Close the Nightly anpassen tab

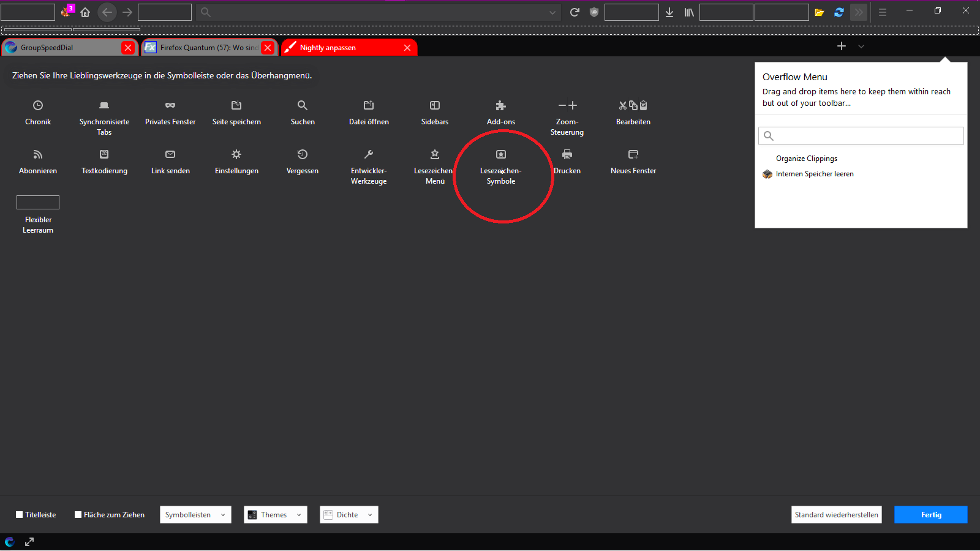coord(407,48)
